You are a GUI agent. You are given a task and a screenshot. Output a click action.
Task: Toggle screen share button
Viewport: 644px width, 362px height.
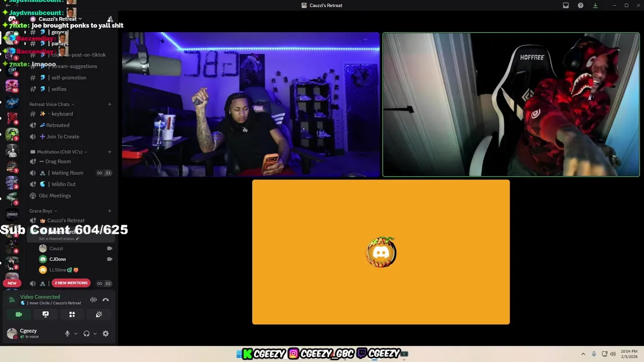[x=45, y=314]
